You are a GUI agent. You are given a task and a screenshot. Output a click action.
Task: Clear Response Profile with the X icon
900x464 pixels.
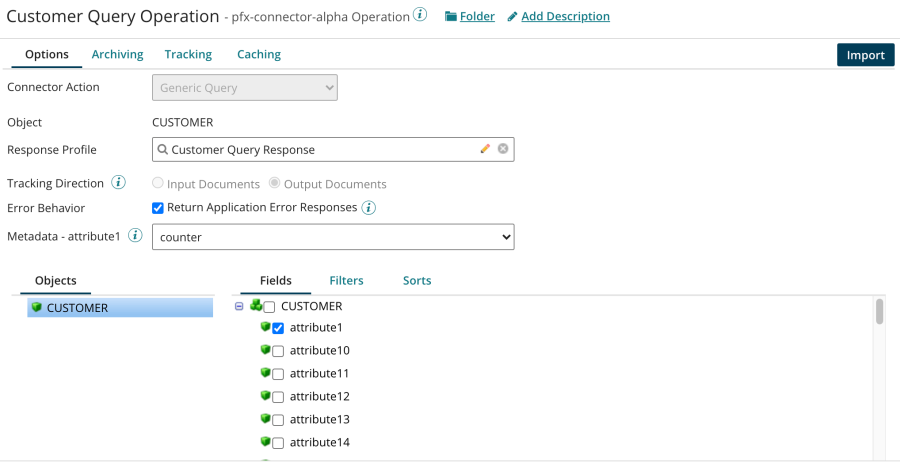(x=503, y=149)
